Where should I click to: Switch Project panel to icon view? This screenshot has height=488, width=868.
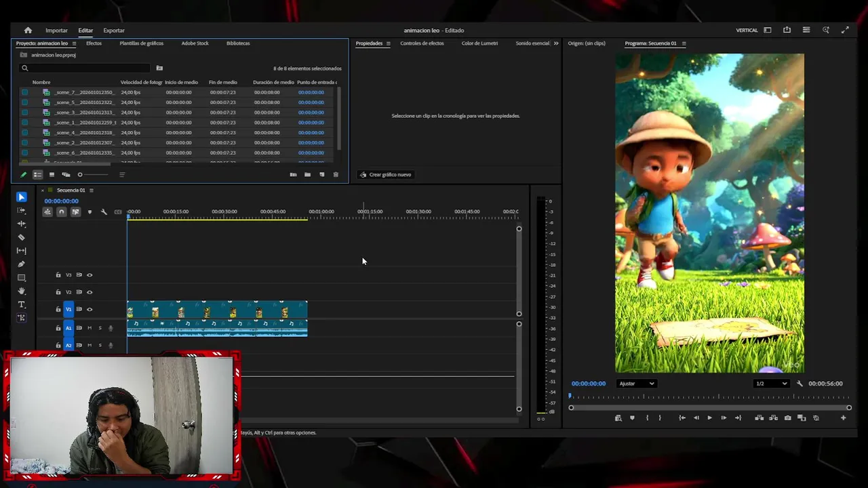(52, 175)
